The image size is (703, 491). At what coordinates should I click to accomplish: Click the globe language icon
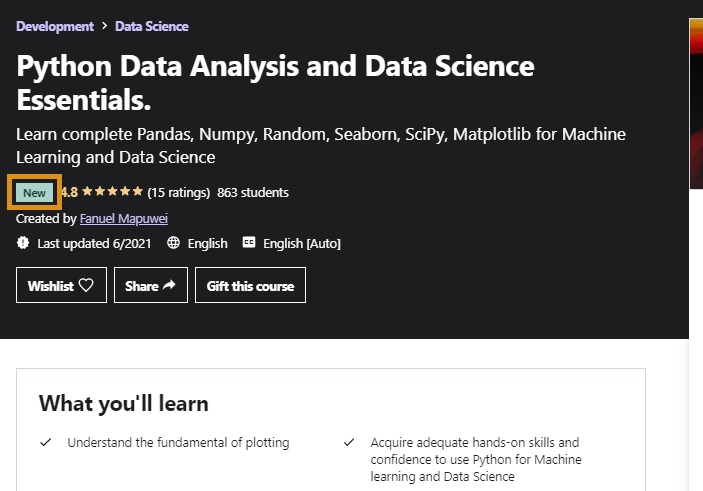pyautogui.click(x=174, y=243)
